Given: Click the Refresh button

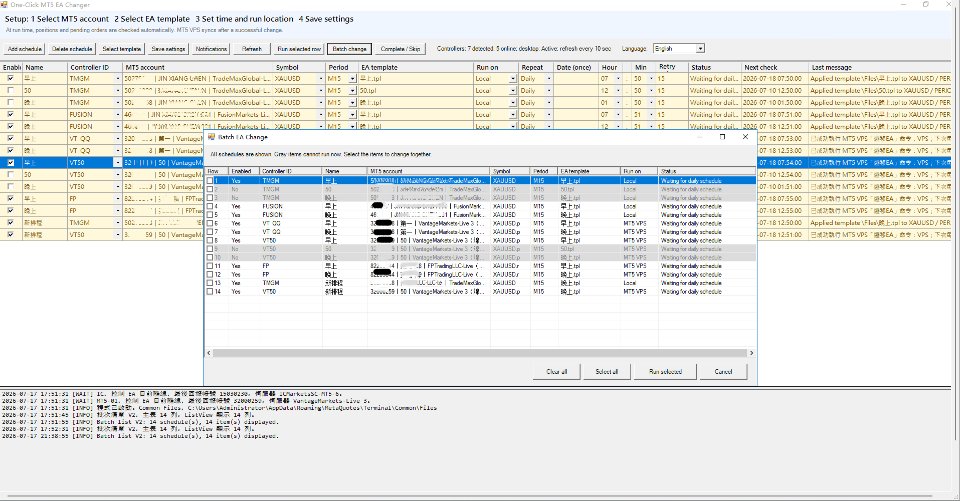Looking at the screenshot, I should pyautogui.click(x=252, y=49).
